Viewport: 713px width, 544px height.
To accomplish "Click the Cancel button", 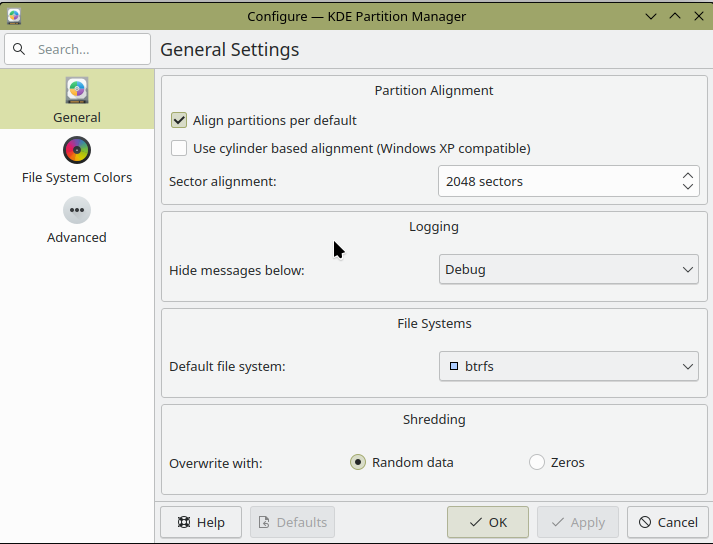I will pos(668,522).
